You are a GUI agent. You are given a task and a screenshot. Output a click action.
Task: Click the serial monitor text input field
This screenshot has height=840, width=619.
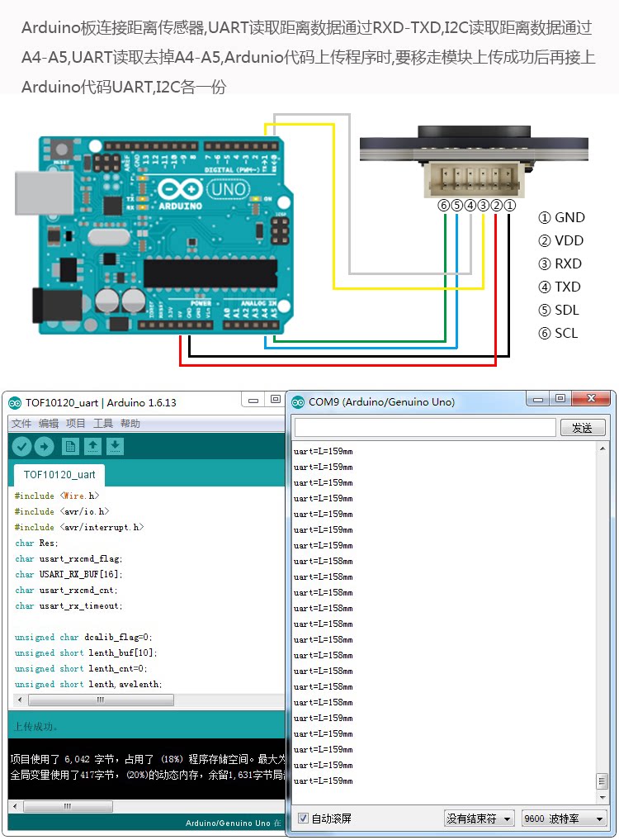425,428
